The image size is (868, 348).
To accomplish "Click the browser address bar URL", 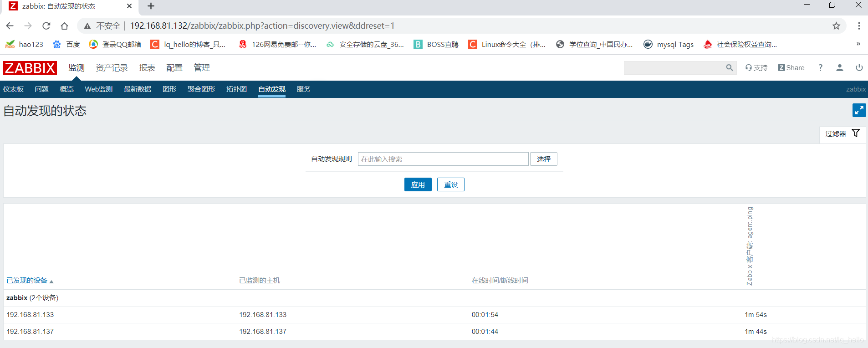I will (262, 26).
